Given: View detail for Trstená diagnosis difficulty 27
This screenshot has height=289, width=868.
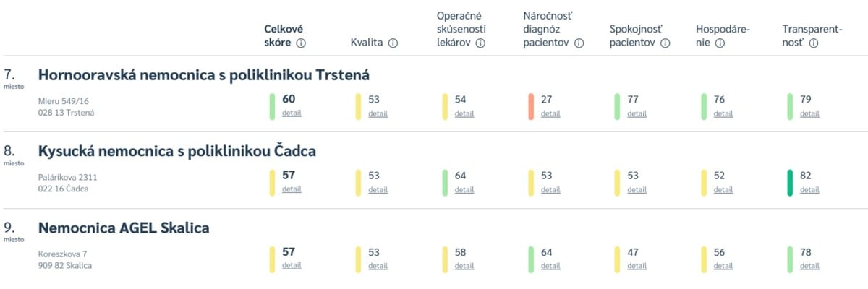Looking at the screenshot, I should click(x=550, y=113).
